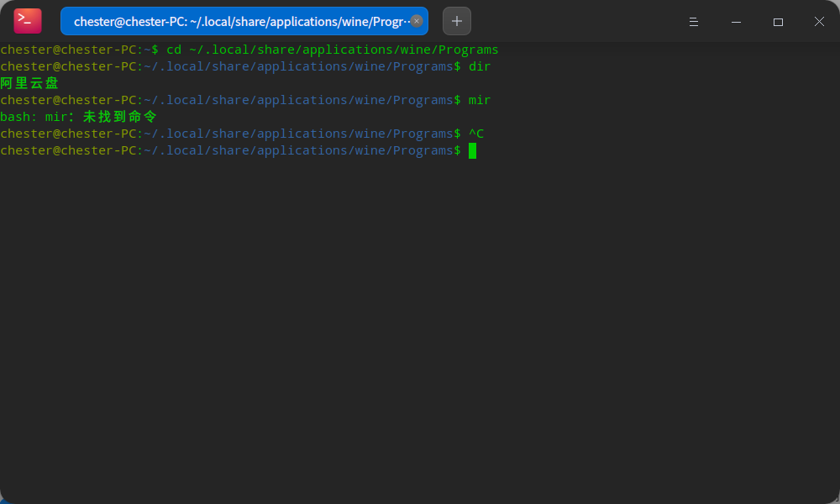The image size is (840, 504).
Task: Click the taskbar indicator at the bottom-left corner
Action: (x=6, y=499)
